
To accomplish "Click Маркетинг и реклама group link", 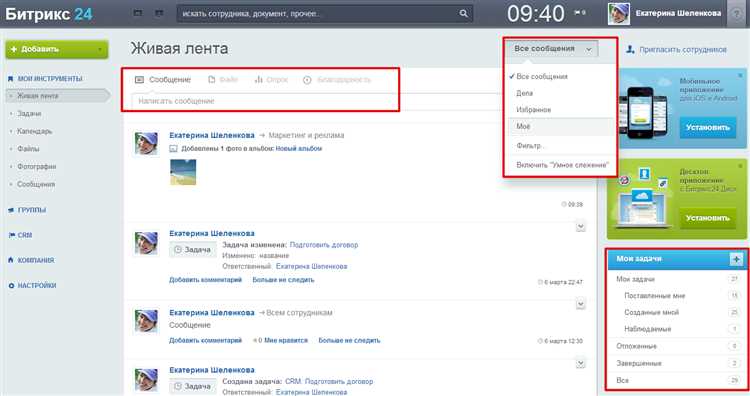I will click(x=306, y=135).
